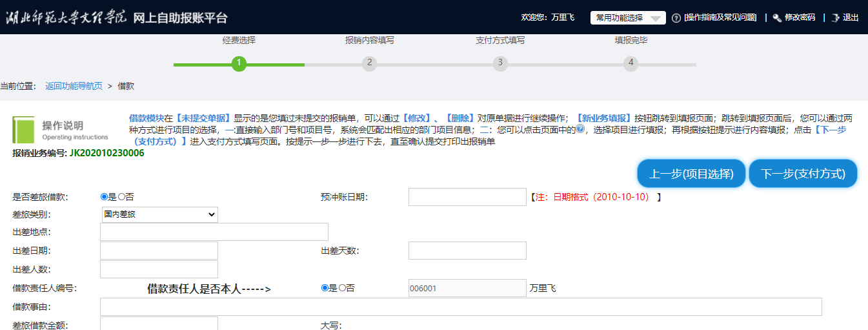Click the 预冲账日期 input field

[x=467, y=197]
